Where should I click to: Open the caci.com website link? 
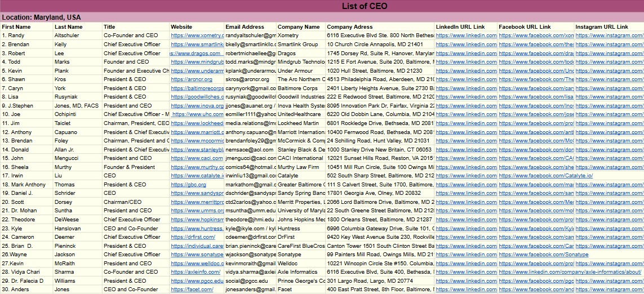(x=197, y=158)
